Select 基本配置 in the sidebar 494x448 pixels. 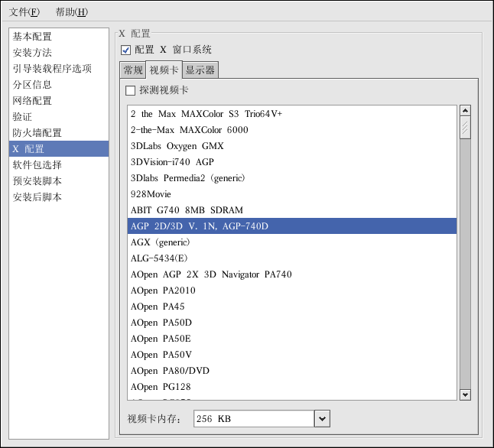pos(32,37)
